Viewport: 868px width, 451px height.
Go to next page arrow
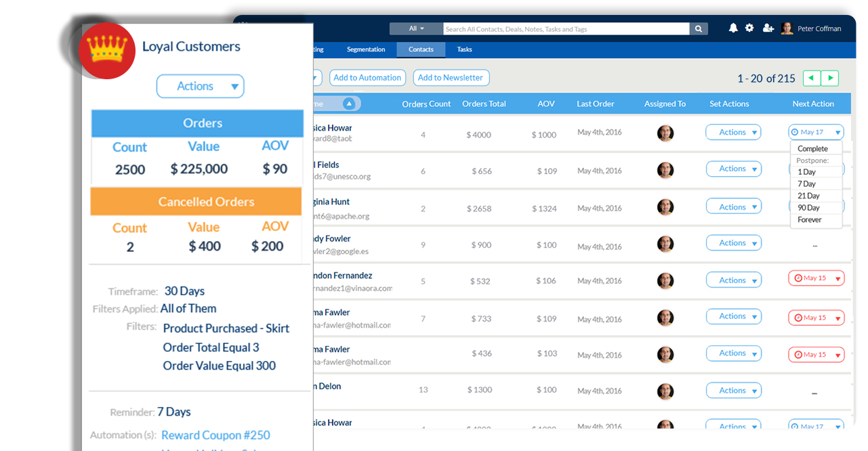coord(830,78)
